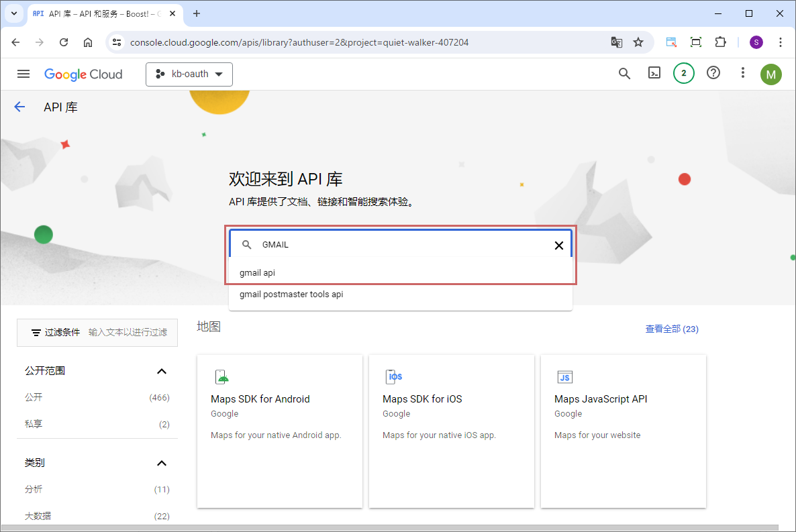The image size is (796, 532).
Task: Select the 'gmail api' search suggestion
Action: coord(258,273)
